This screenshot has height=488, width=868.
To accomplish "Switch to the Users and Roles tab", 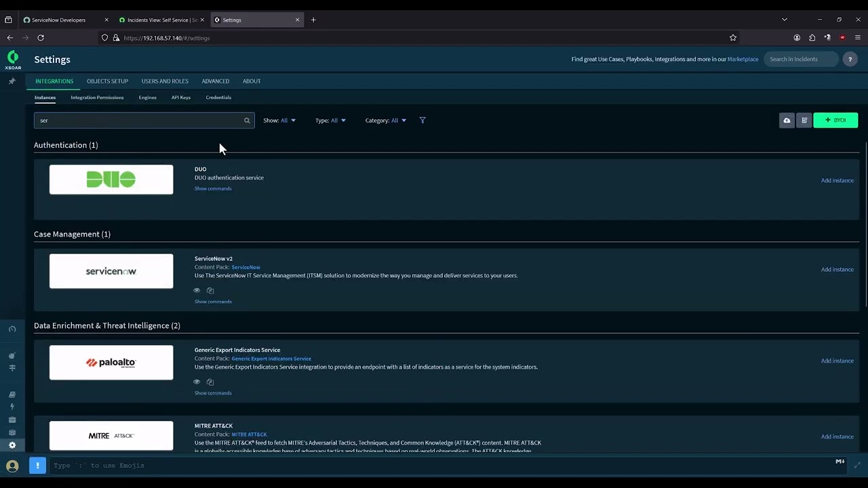I will click(165, 81).
